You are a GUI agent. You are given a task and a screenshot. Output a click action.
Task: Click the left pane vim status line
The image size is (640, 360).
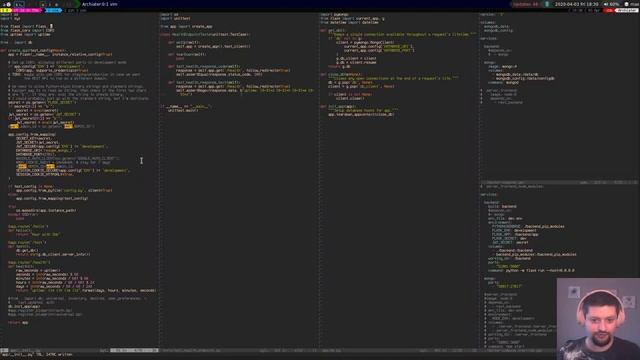(80, 350)
